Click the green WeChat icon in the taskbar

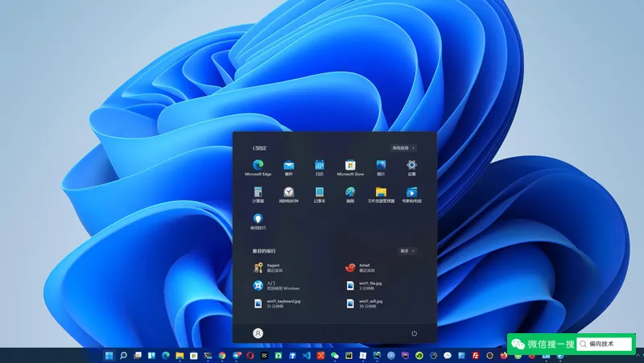pos(335,356)
